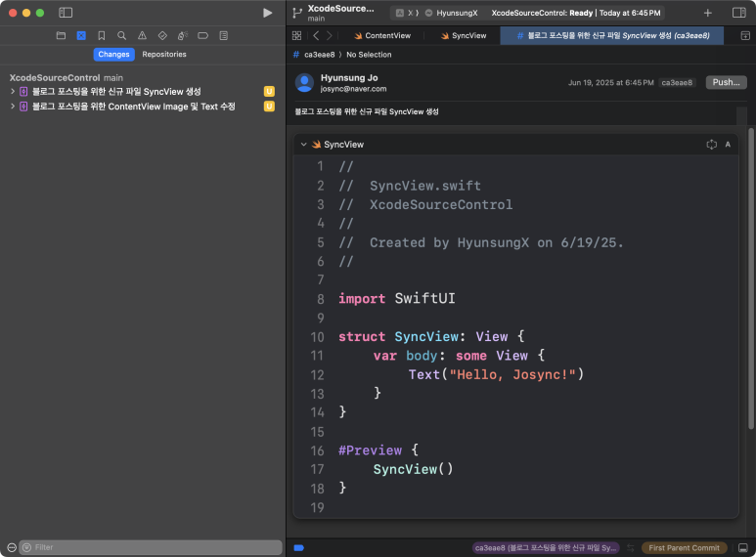The height and width of the screenshot is (557, 756).
Task: Toggle the bottom debug area icon
Action: click(743, 547)
